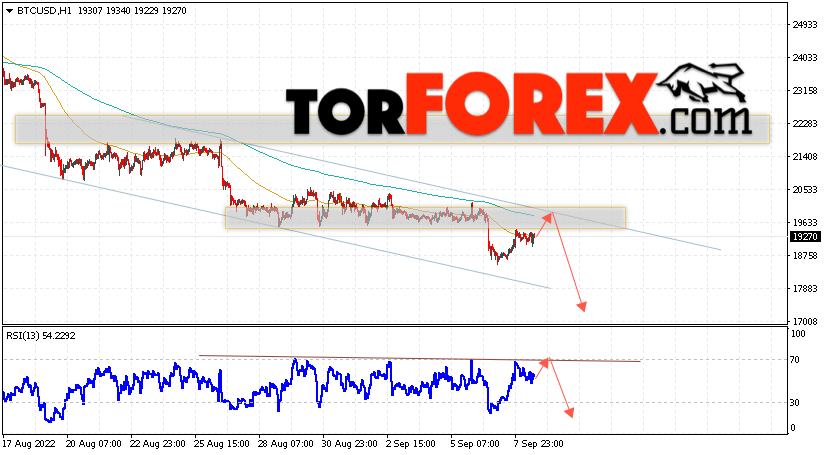
Task: Select the RSI level 100 label
Action: click(x=798, y=334)
